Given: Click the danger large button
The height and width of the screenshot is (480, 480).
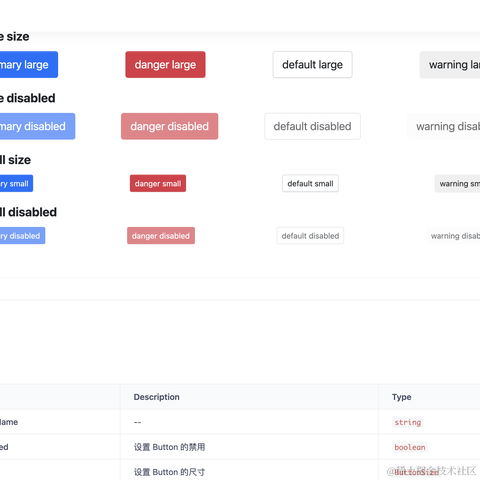Looking at the screenshot, I should pos(165,64).
